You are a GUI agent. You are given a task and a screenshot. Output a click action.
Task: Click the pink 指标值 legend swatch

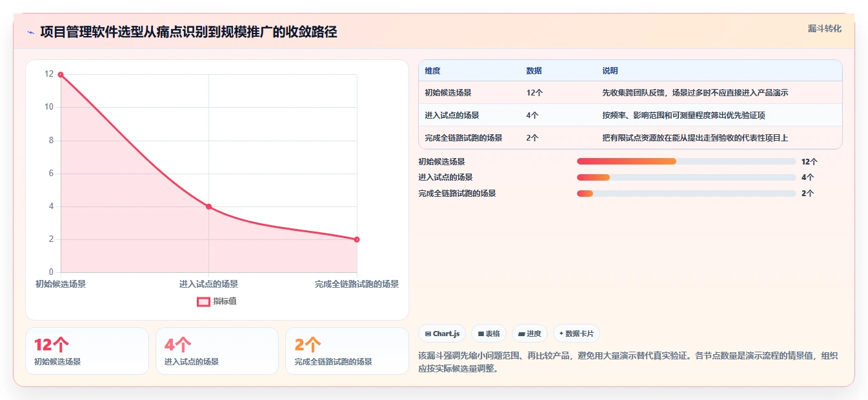click(203, 301)
